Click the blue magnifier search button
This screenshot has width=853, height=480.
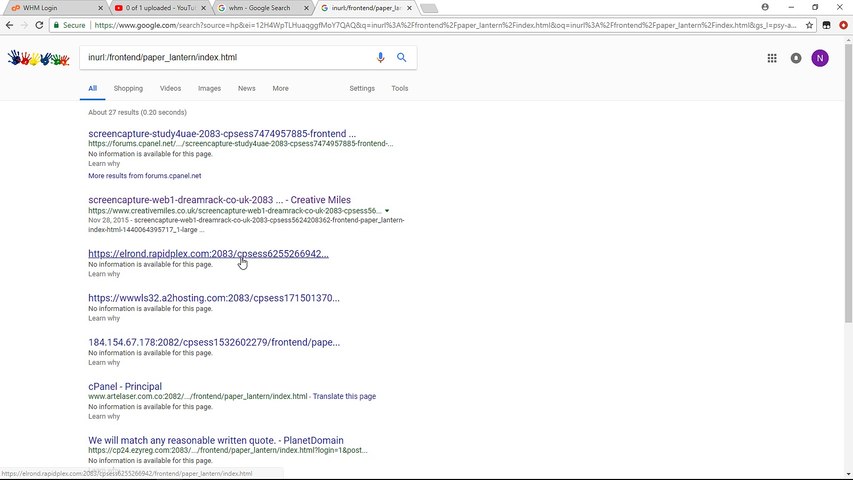(401, 57)
